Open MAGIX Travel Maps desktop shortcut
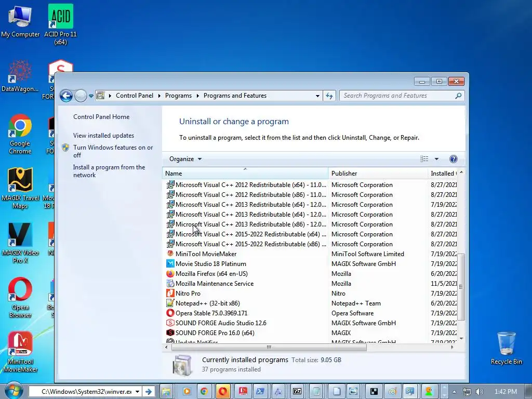The height and width of the screenshot is (399, 532). pyautogui.click(x=20, y=188)
